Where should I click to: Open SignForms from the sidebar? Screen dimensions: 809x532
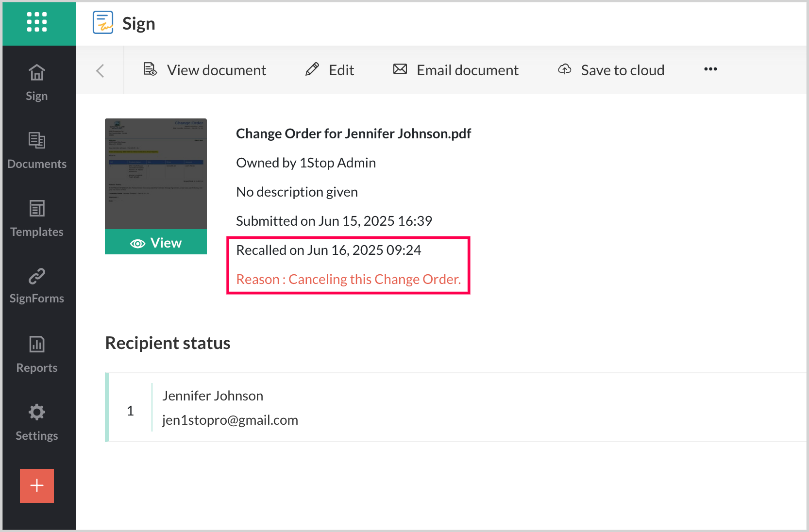(37, 286)
